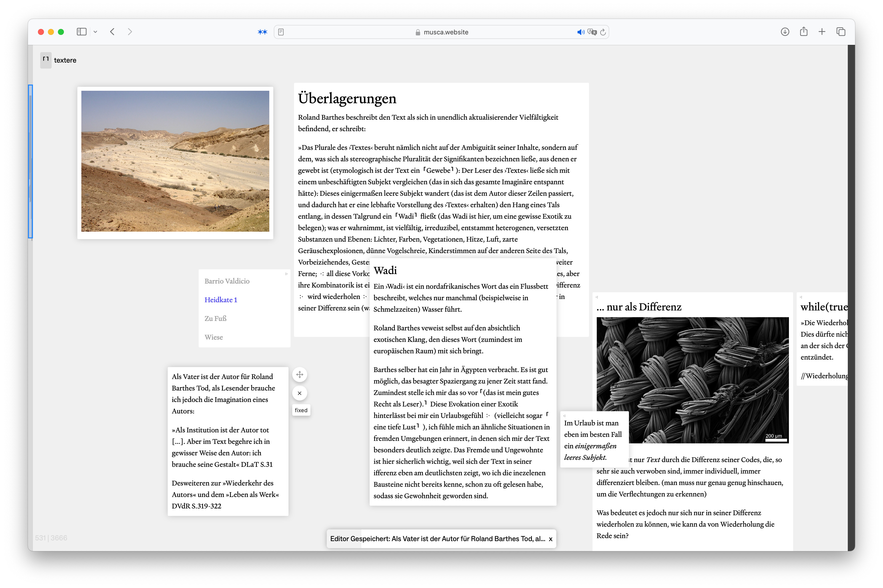The width and height of the screenshot is (883, 588).
Task: Reload the musca.website page
Action: point(603,32)
